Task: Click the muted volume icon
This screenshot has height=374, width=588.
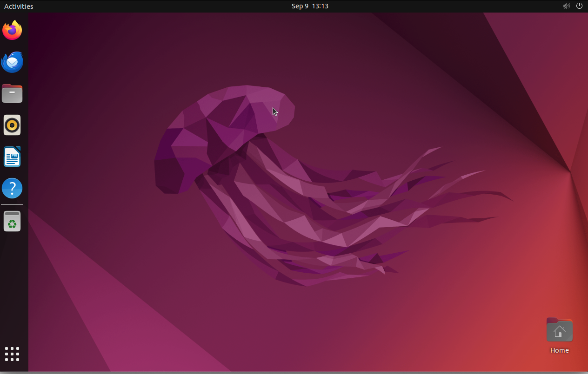Action: point(567,6)
